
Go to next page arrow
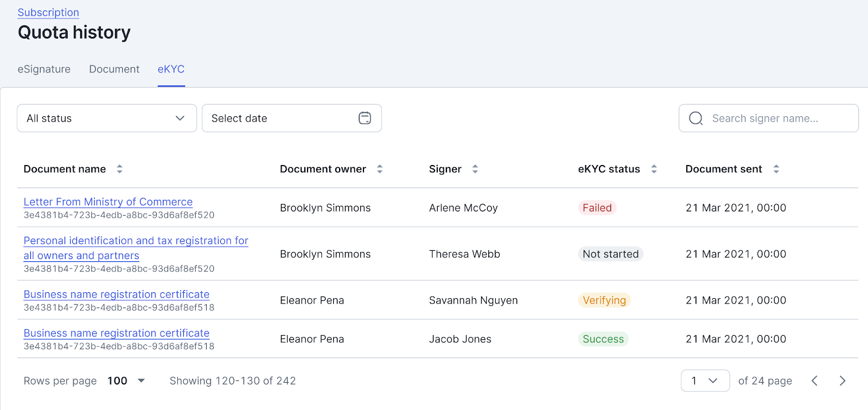[x=842, y=381]
